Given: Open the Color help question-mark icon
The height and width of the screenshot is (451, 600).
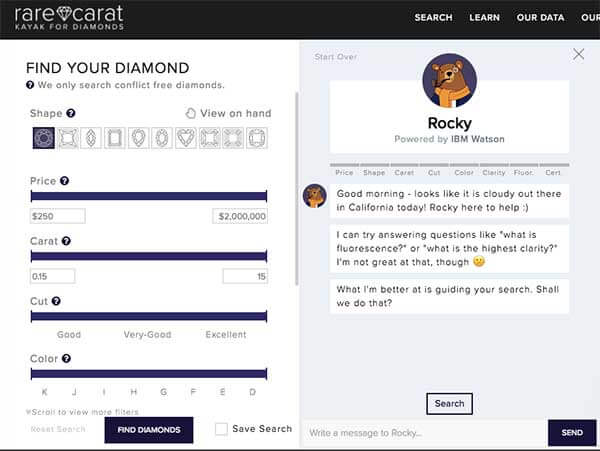Looking at the screenshot, I should (x=66, y=358).
